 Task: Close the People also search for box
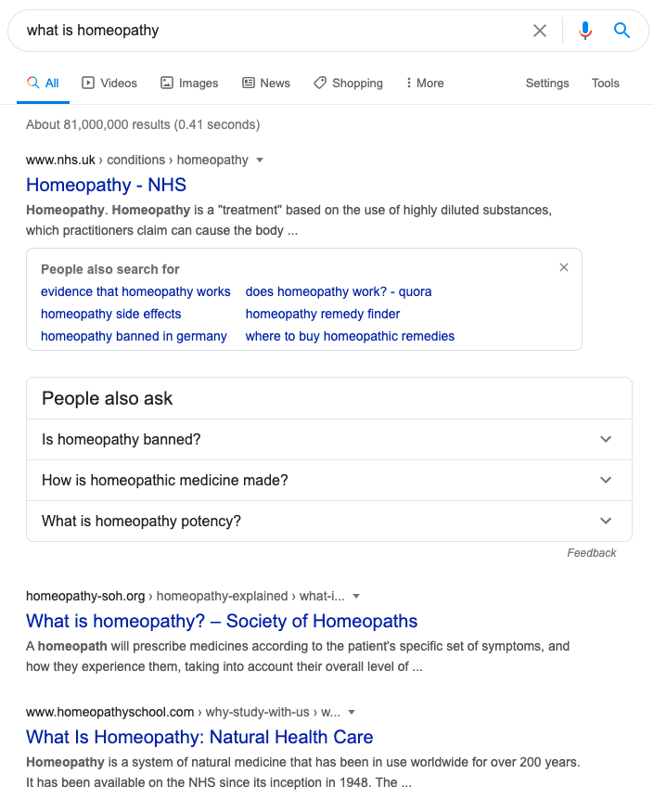tap(564, 268)
